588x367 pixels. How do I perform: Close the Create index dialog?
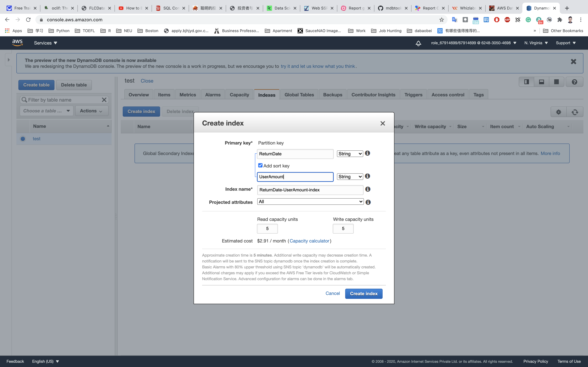382,123
